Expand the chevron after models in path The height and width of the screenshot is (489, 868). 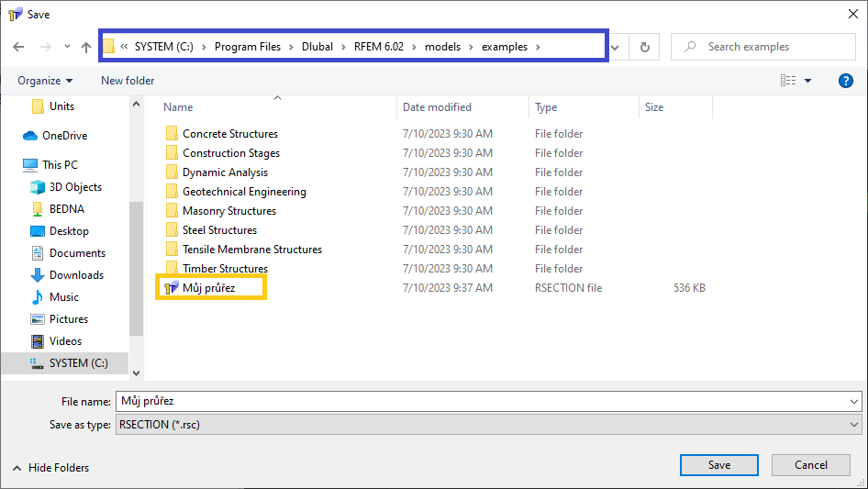point(471,47)
